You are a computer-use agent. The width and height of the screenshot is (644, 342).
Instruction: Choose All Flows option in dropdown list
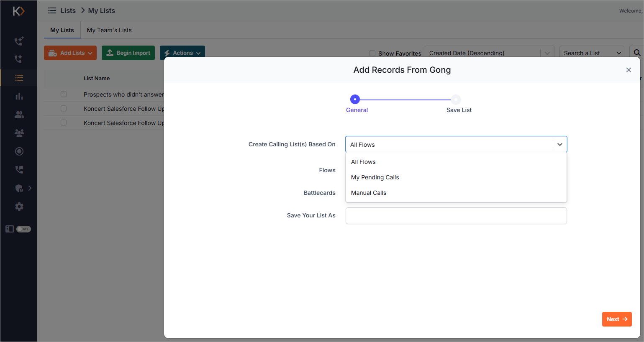(456, 162)
